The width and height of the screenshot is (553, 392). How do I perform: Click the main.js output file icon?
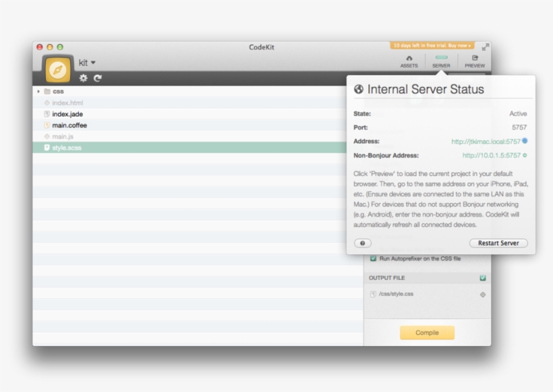47,136
